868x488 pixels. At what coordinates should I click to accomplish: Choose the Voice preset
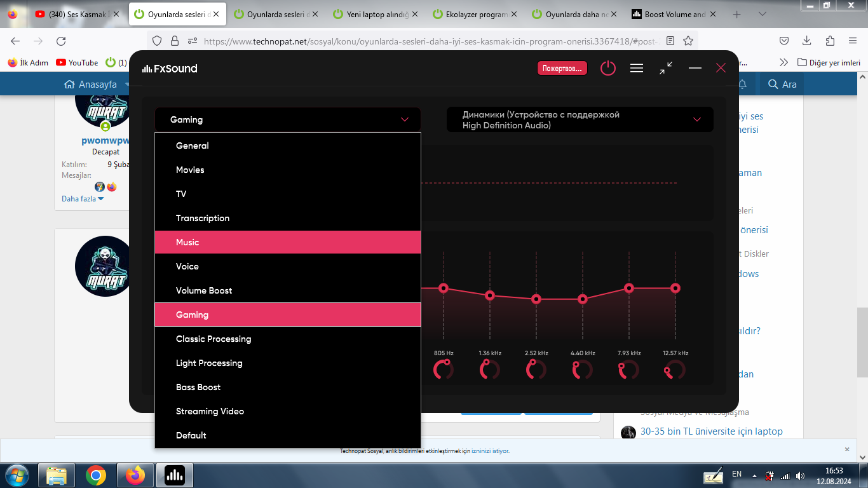[287, 266]
